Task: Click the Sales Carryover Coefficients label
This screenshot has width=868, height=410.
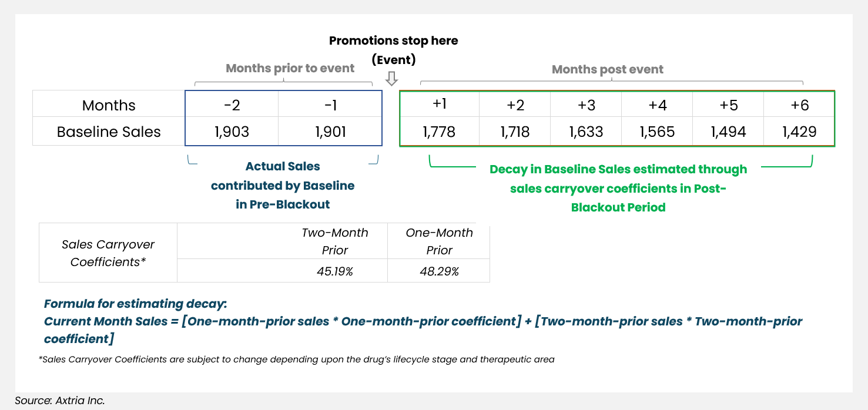Action: point(108,253)
